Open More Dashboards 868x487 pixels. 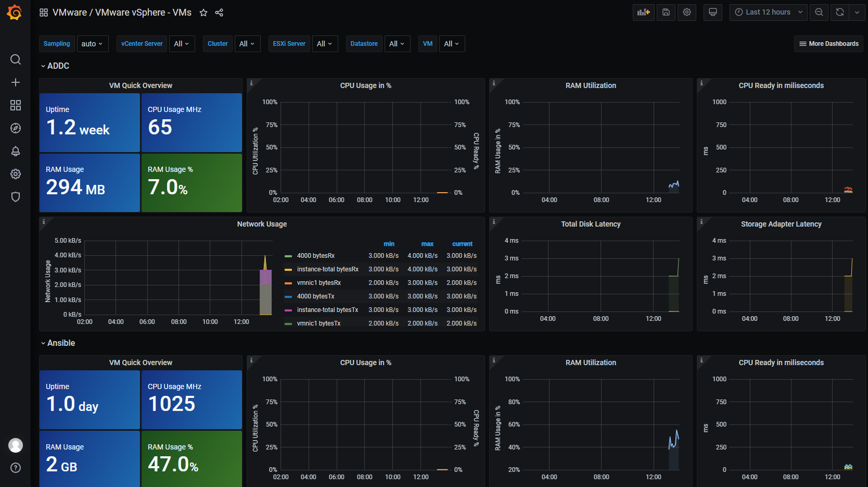tap(828, 44)
